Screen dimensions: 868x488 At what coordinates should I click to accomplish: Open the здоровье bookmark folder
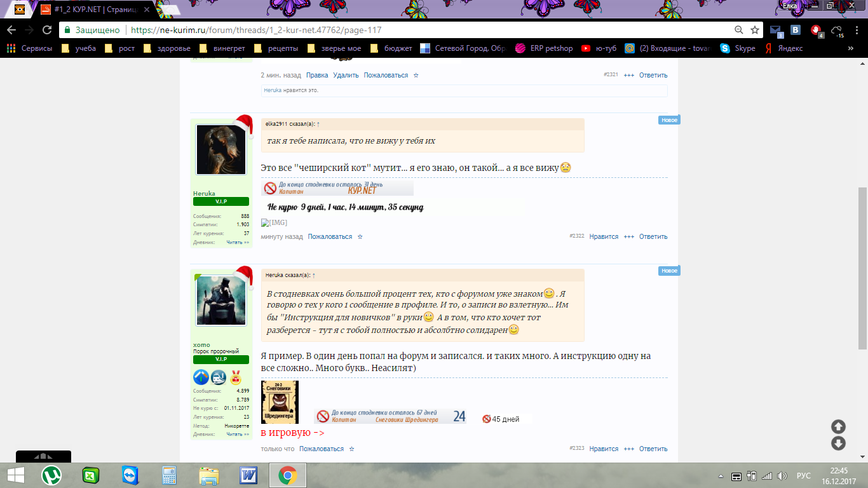click(x=167, y=48)
